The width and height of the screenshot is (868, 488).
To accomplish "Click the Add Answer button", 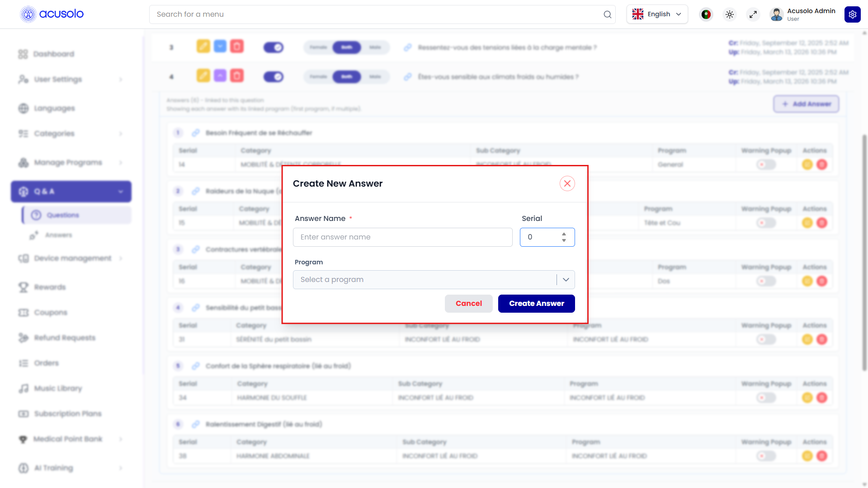I will pyautogui.click(x=806, y=104).
